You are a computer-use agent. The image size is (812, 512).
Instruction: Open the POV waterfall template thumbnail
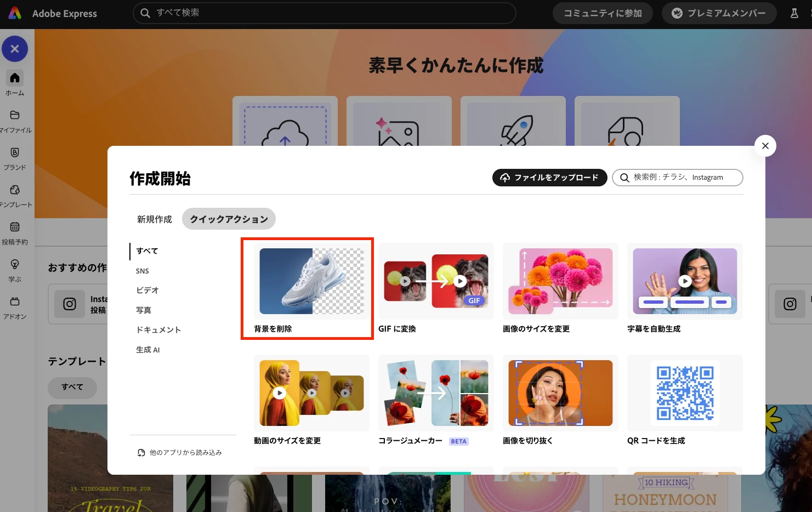[x=388, y=493]
